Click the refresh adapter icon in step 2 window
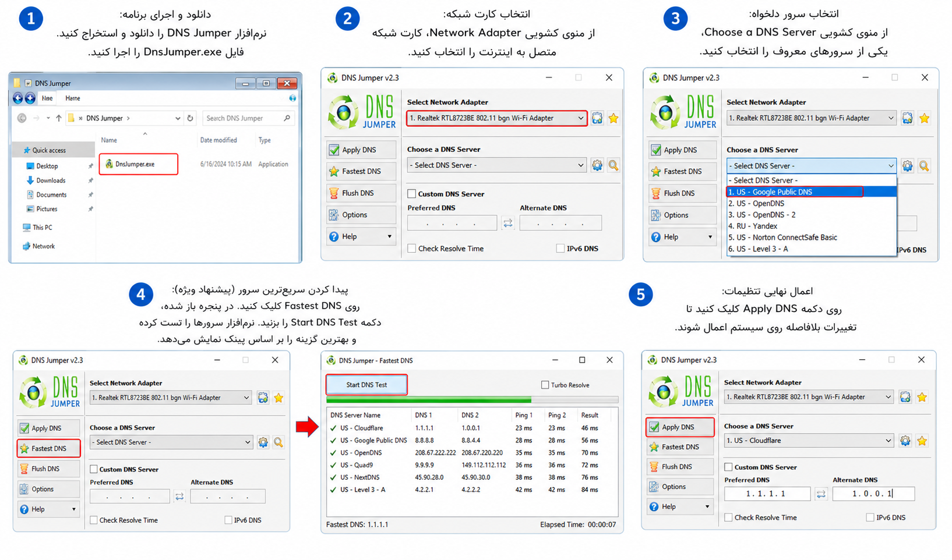Screen dimensions: 952x560 pos(597,118)
